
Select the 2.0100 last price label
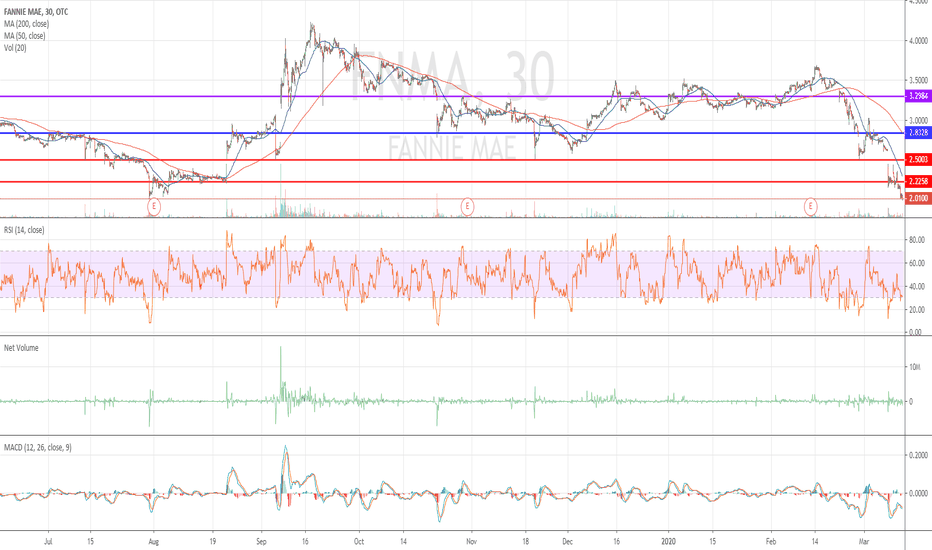[x=918, y=199]
